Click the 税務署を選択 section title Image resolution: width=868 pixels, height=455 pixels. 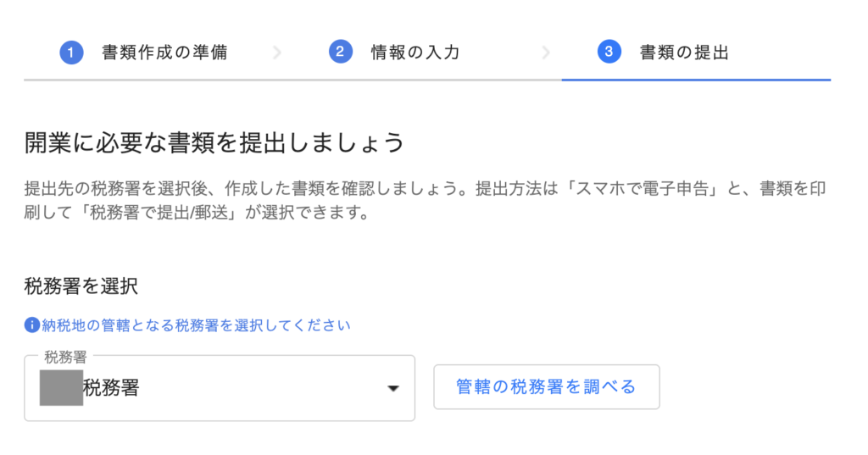coord(81,286)
